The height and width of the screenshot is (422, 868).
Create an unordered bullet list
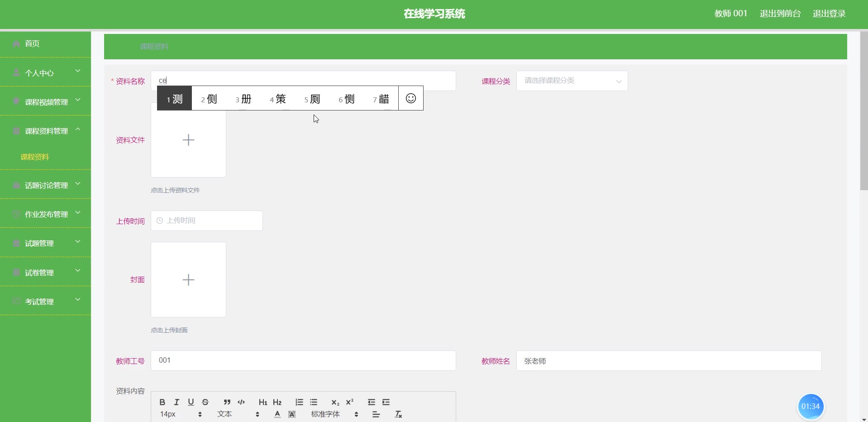[x=314, y=402]
